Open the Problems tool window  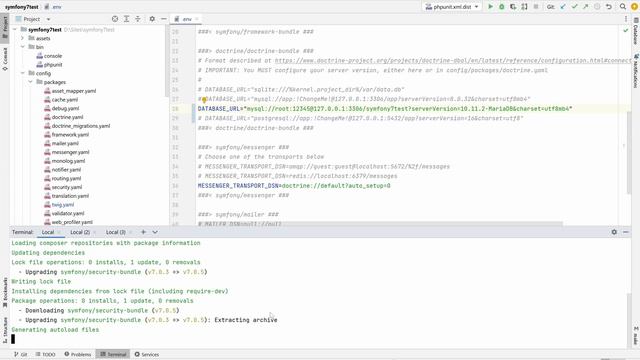(78, 354)
